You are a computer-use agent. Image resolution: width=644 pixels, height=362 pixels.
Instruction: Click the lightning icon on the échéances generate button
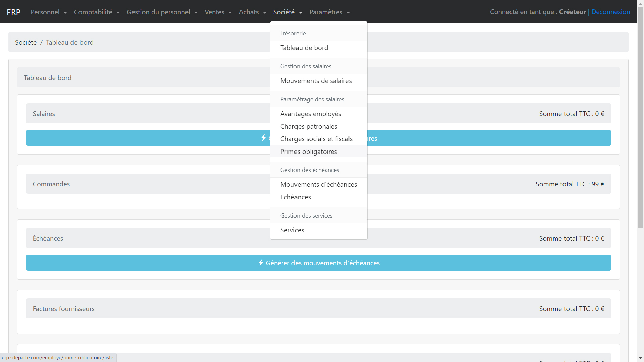[261, 263]
